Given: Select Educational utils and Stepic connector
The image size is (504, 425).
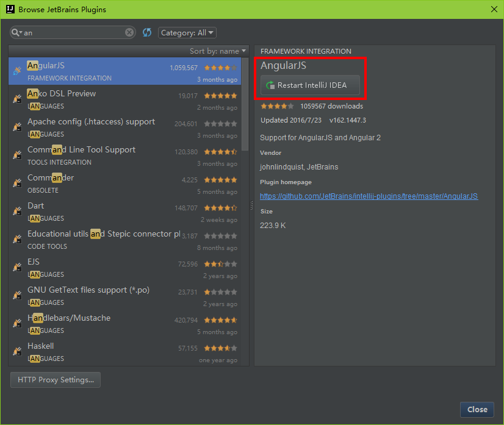Looking at the screenshot, I should pyautogui.click(x=124, y=239).
